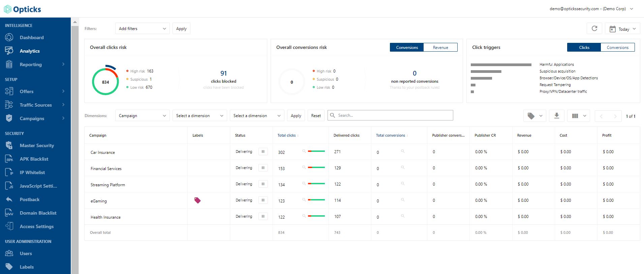Click Streaming Platform risk bar indicator
Viewport: 644px width, 274px height.
(316, 184)
